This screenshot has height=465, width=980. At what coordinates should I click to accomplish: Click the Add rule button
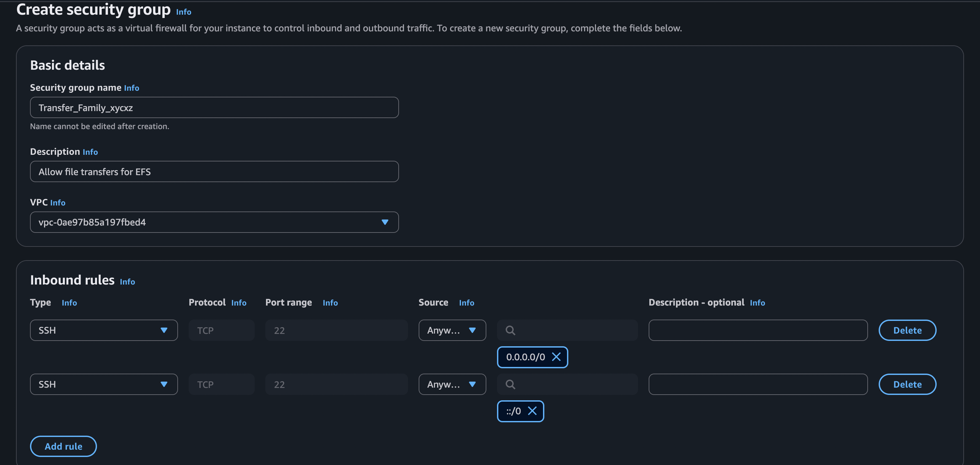[63, 446]
